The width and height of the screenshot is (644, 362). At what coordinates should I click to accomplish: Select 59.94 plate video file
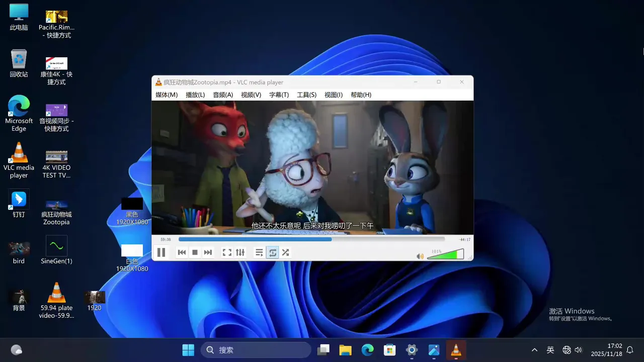coord(56,300)
